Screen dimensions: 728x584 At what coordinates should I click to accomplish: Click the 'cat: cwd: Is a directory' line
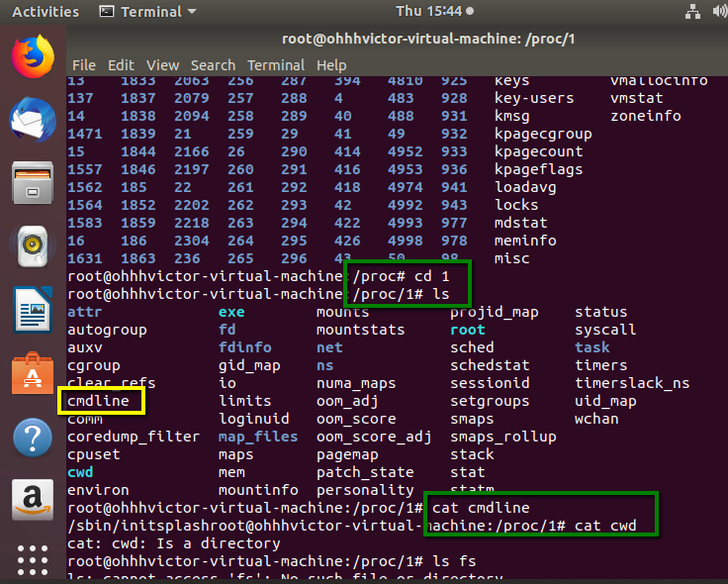(x=174, y=543)
